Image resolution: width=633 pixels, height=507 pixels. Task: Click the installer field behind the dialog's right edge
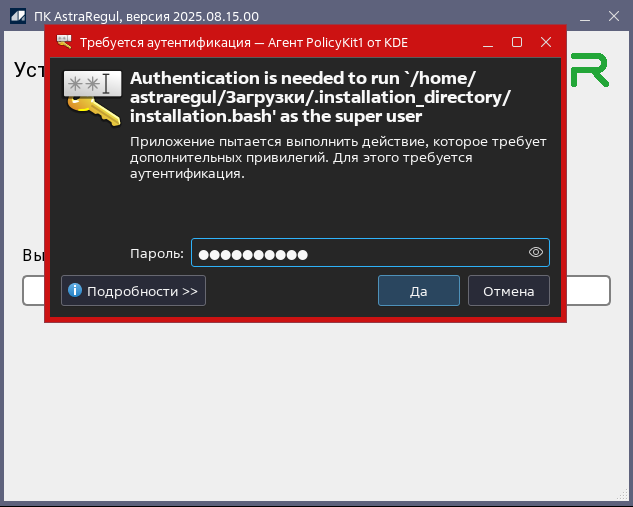pyautogui.click(x=589, y=291)
